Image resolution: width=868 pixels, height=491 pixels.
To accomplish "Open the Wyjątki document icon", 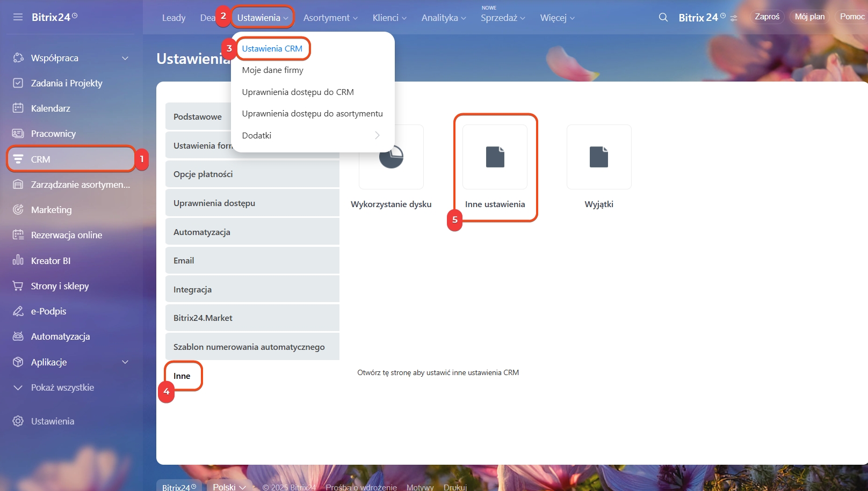I will point(599,157).
